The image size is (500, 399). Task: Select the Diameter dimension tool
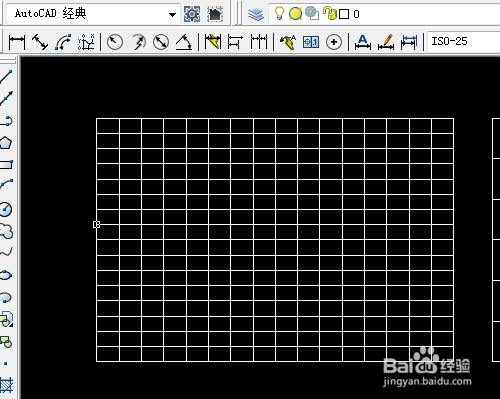click(161, 42)
